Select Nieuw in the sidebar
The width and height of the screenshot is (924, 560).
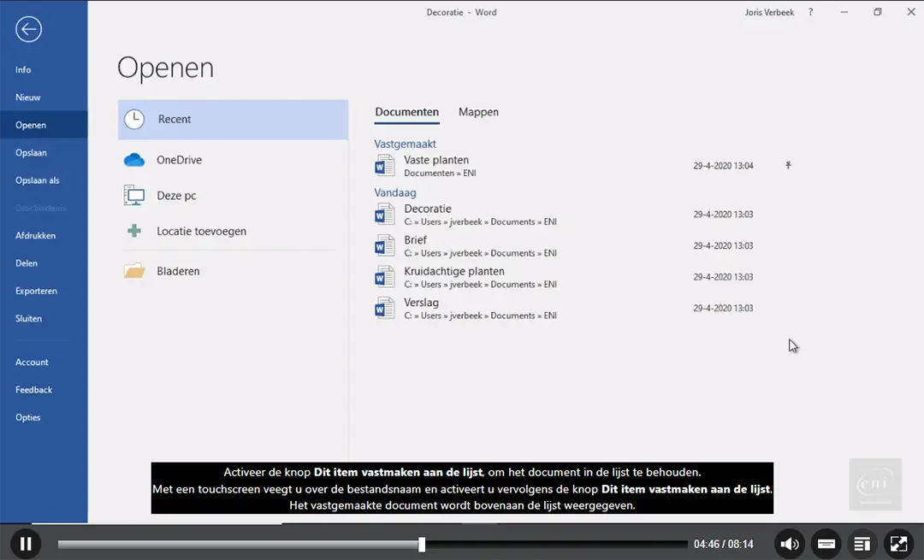[x=44, y=97]
